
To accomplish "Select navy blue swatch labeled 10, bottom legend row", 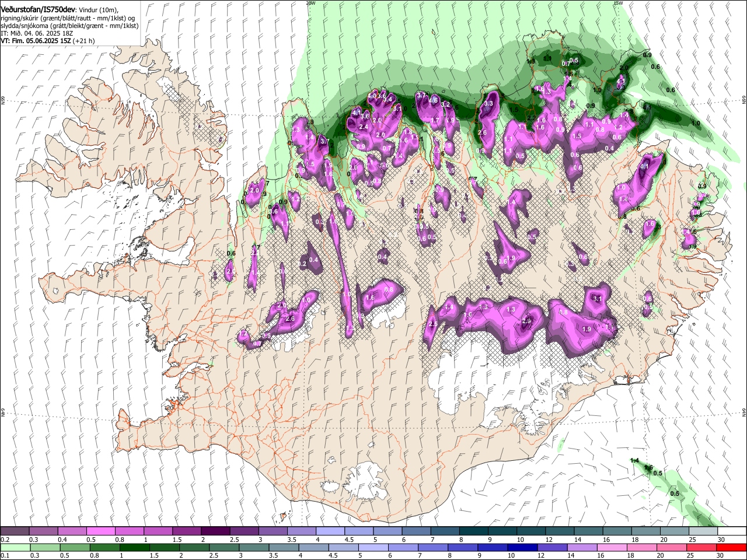I will [522, 547].
